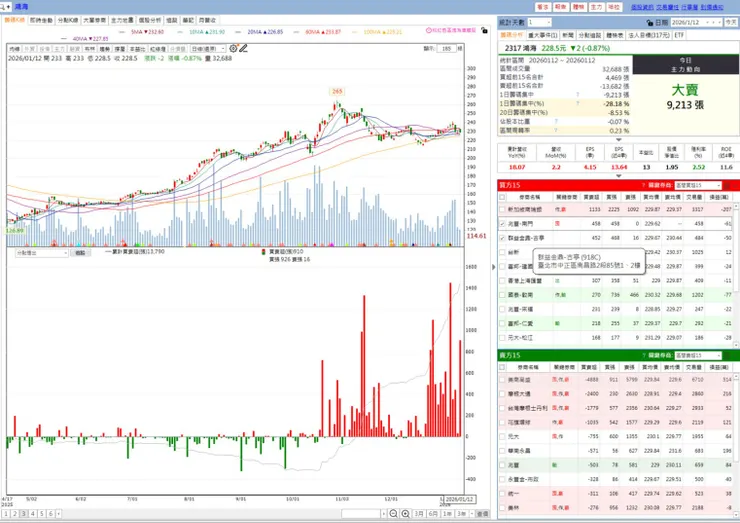Click green icon right of 賣方15 dropdown
This screenshot has width=740, height=523.
[727, 355]
